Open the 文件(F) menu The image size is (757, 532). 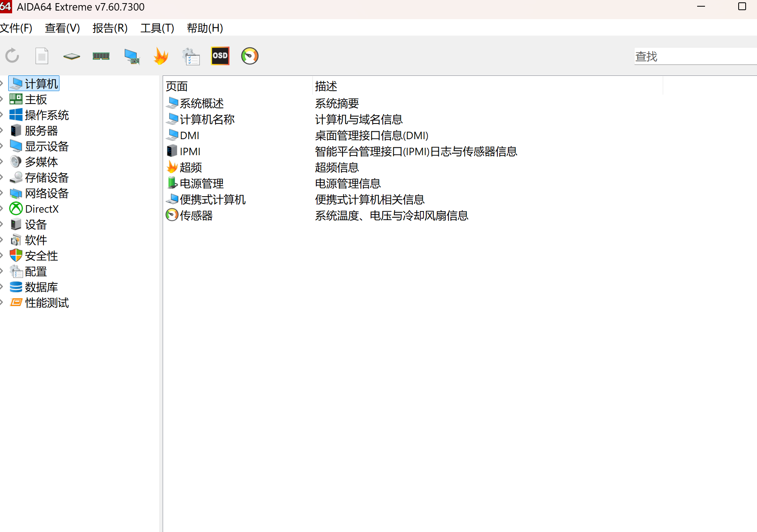pos(16,28)
